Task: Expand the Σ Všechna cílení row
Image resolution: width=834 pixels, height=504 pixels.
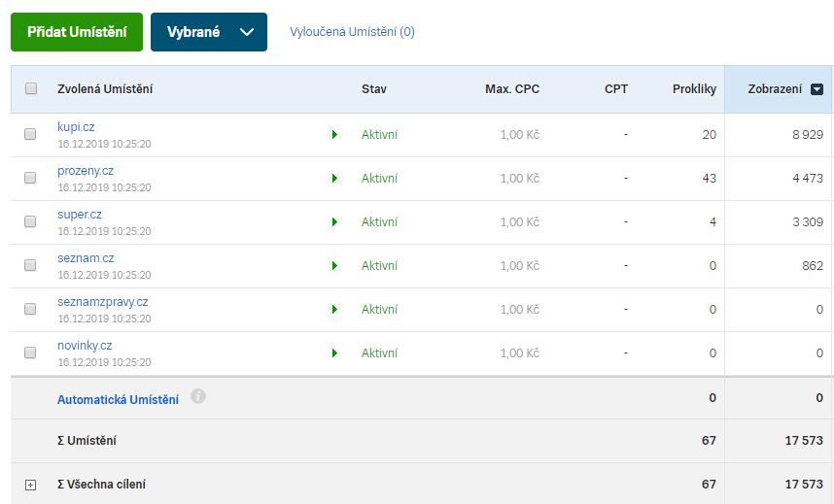Action: coord(31,485)
